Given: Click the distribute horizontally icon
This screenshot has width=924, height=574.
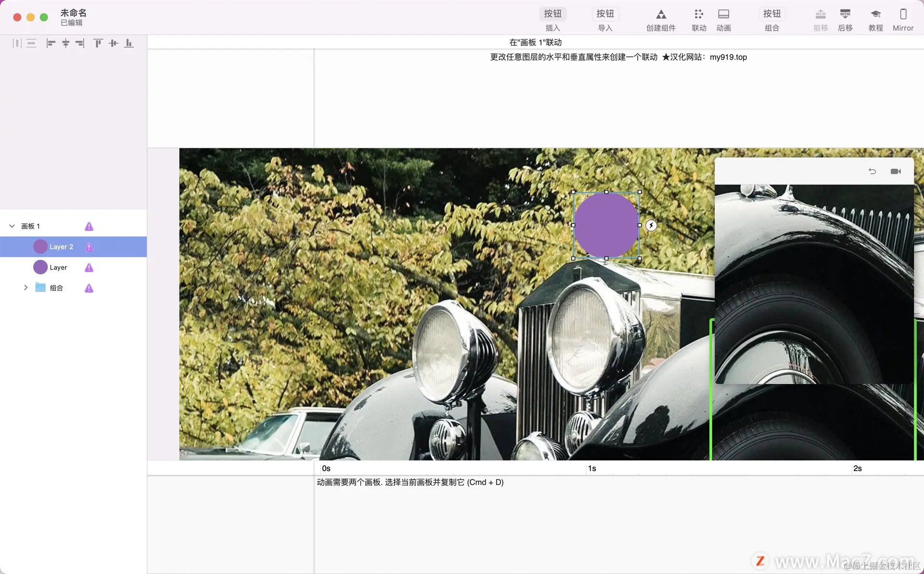Looking at the screenshot, I should point(17,43).
